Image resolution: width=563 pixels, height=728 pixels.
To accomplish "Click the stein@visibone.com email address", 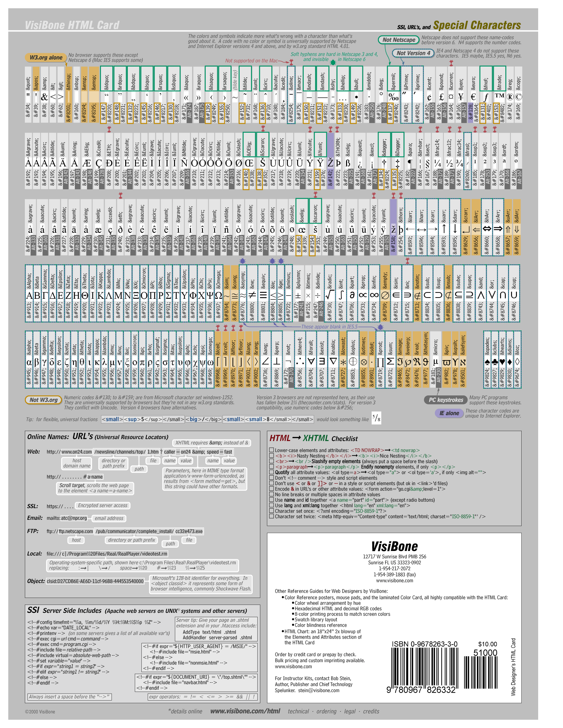I will click(x=319, y=690).
